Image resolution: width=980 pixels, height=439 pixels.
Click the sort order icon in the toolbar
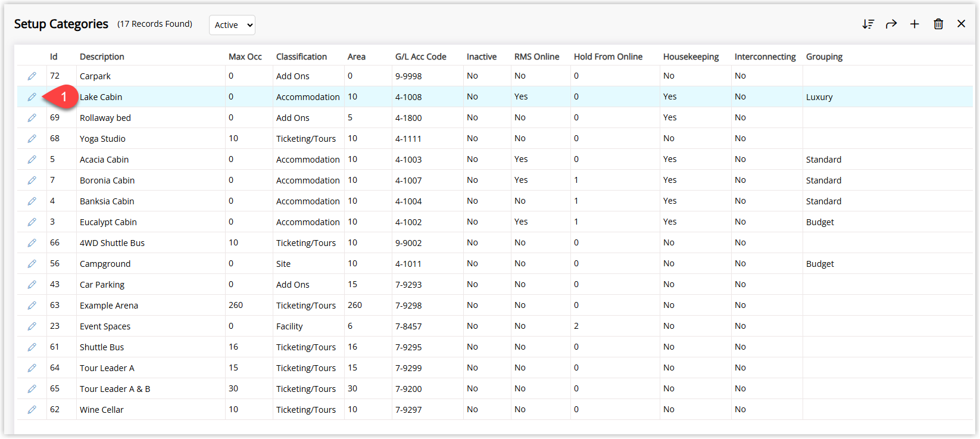(868, 24)
